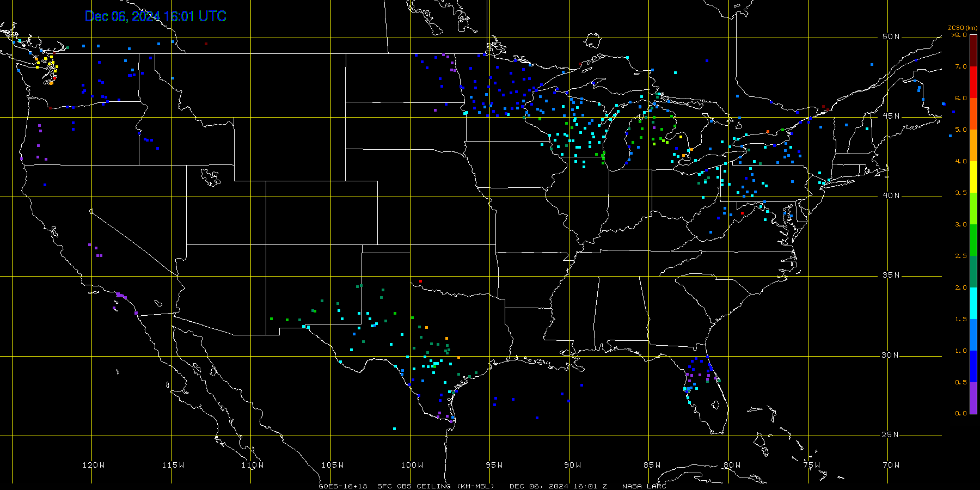
Task: Choose the purple colorbar segment at bottom
Action: [x=973, y=397]
